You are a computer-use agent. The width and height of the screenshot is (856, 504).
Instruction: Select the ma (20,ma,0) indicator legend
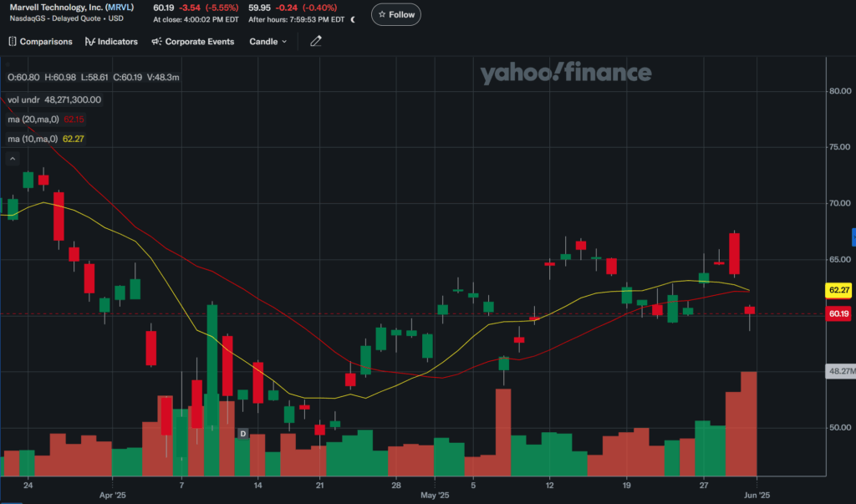coord(46,120)
